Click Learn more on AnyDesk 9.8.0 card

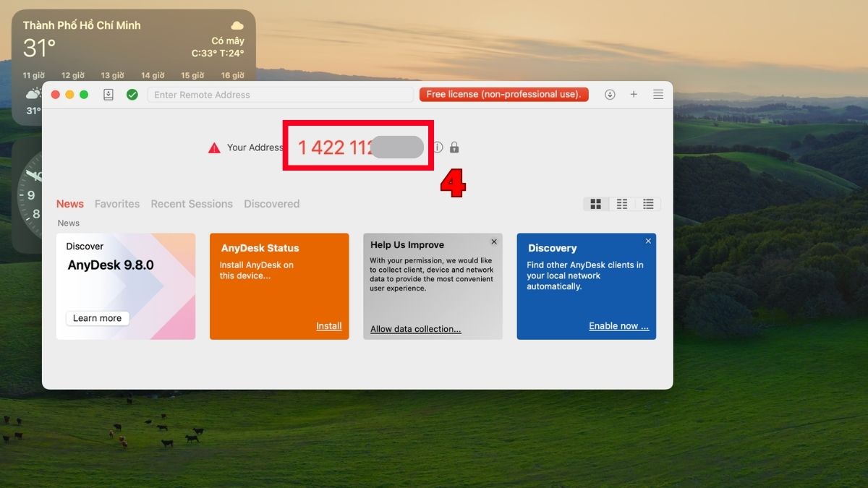(97, 318)
